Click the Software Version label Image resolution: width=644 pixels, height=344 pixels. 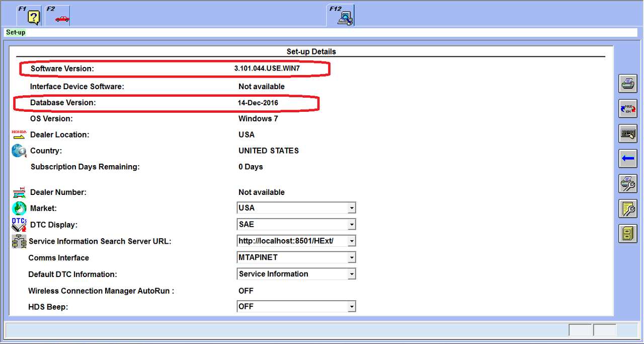pos(62,68)
